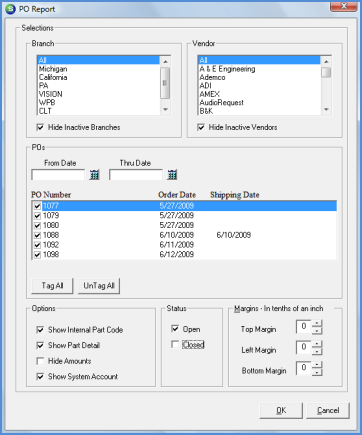362x435 pixels.
Task: Decrease Left Margin with down arrow
Action: click(317, 351)
